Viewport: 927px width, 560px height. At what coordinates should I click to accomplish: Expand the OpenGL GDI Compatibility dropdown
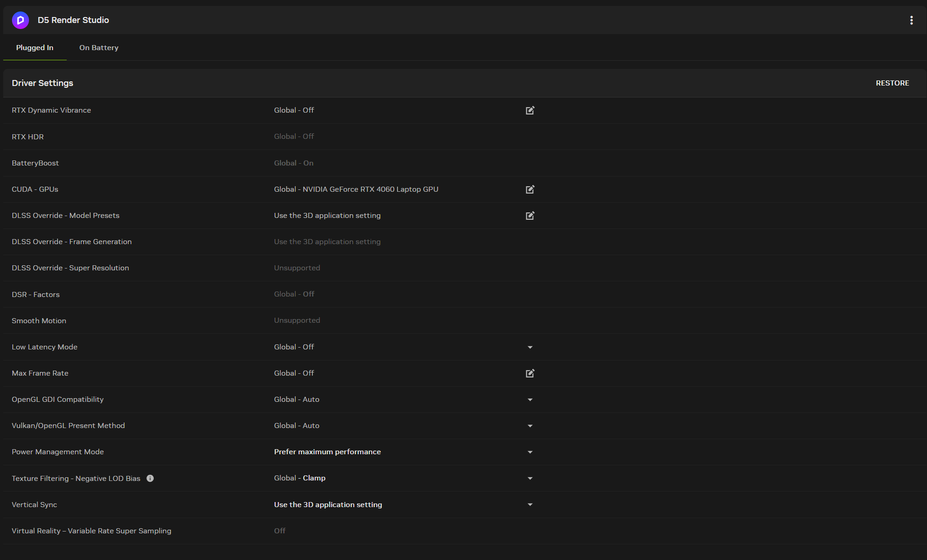point(530,400)
